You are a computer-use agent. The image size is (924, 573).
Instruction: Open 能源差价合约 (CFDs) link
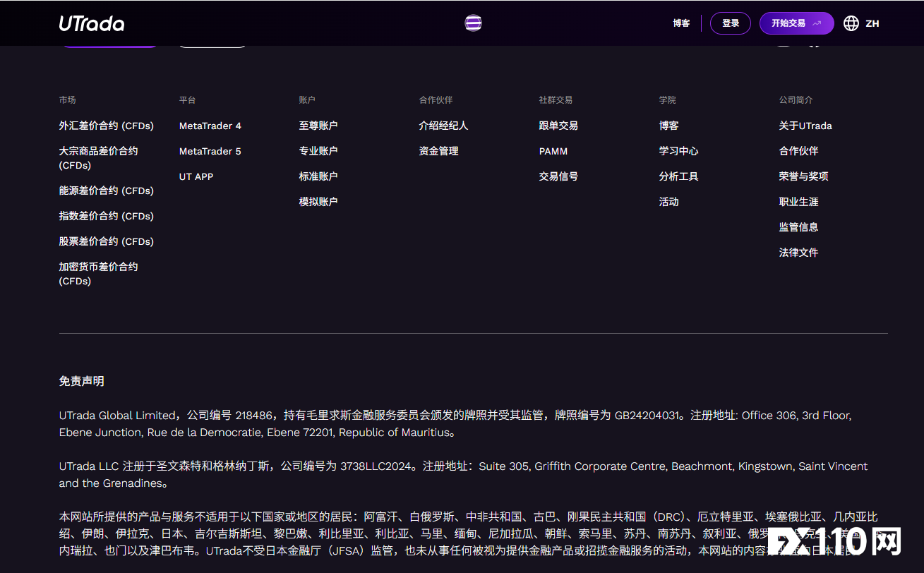[x=106, y=191]
